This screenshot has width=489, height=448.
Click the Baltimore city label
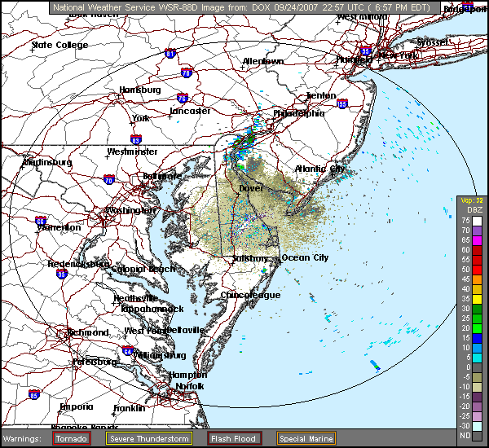click(x=162, y=176)
